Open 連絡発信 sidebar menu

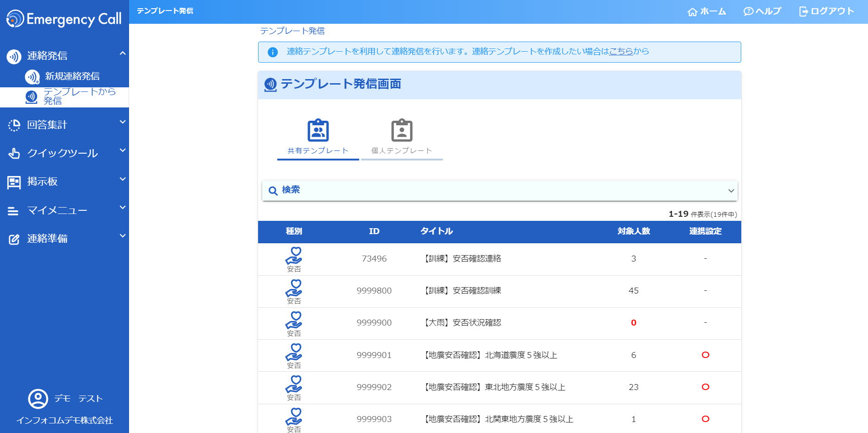(x=65, y=56)
